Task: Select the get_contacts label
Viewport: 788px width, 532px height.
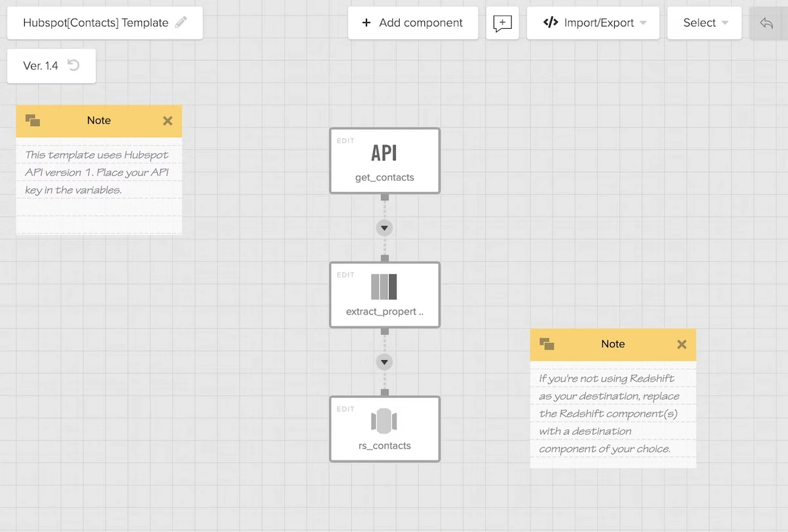Action: tap(385, 177)
